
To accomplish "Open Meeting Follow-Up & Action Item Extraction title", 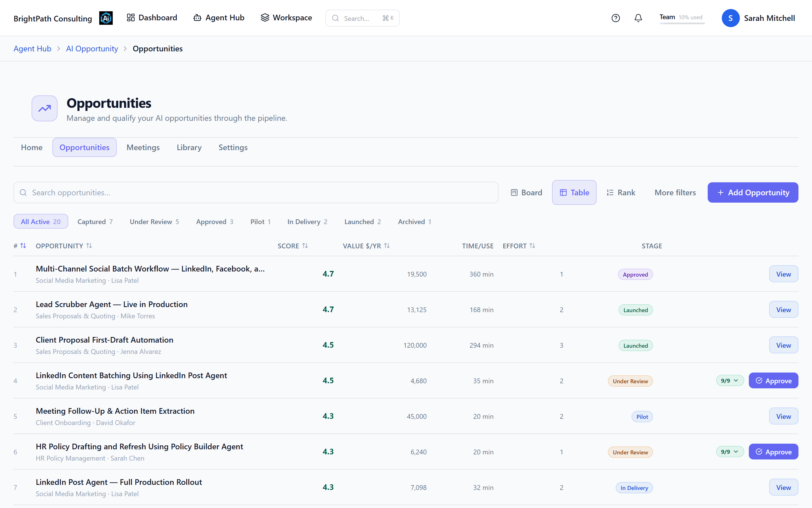I will [115, 411].
